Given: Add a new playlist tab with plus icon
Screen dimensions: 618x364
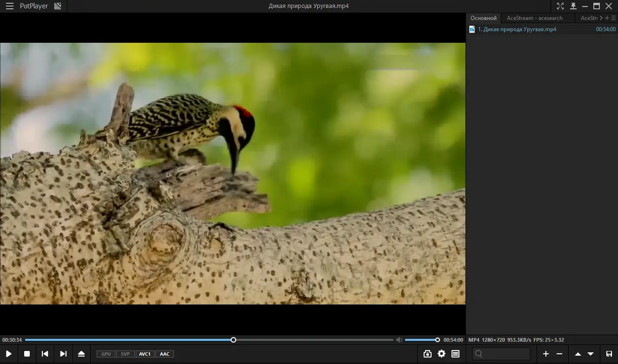Looking at the screenshot, I should [x=607, y=18].
